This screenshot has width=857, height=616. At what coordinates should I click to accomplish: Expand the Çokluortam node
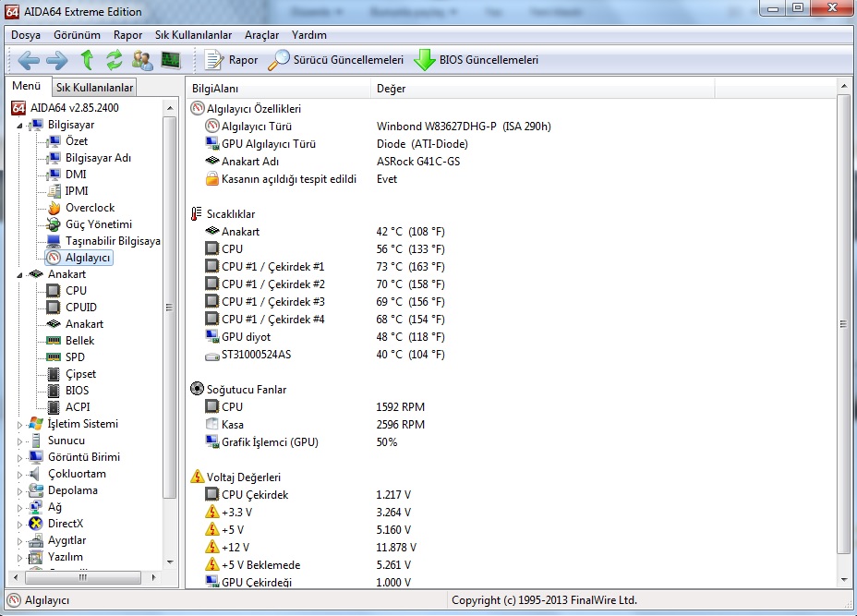coord(19,475)
